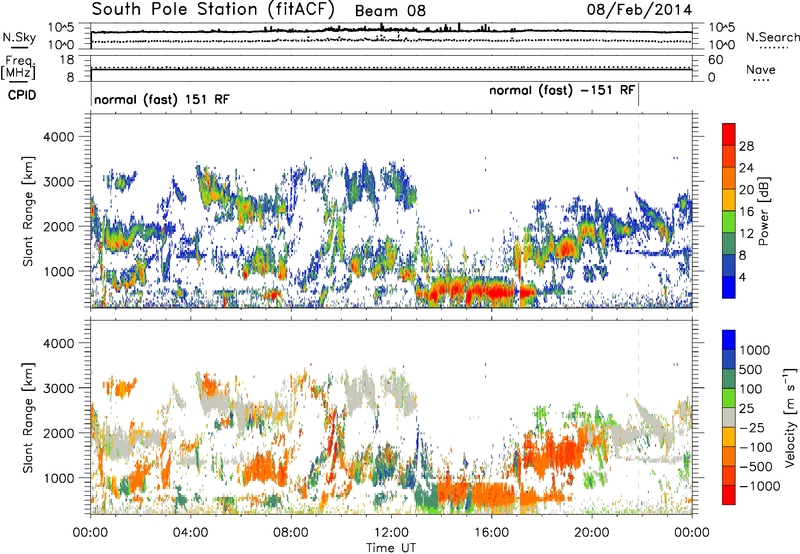800x554 pixels.
Task: Click the date '08/Feb/2014'
Action: pos(639,10)
